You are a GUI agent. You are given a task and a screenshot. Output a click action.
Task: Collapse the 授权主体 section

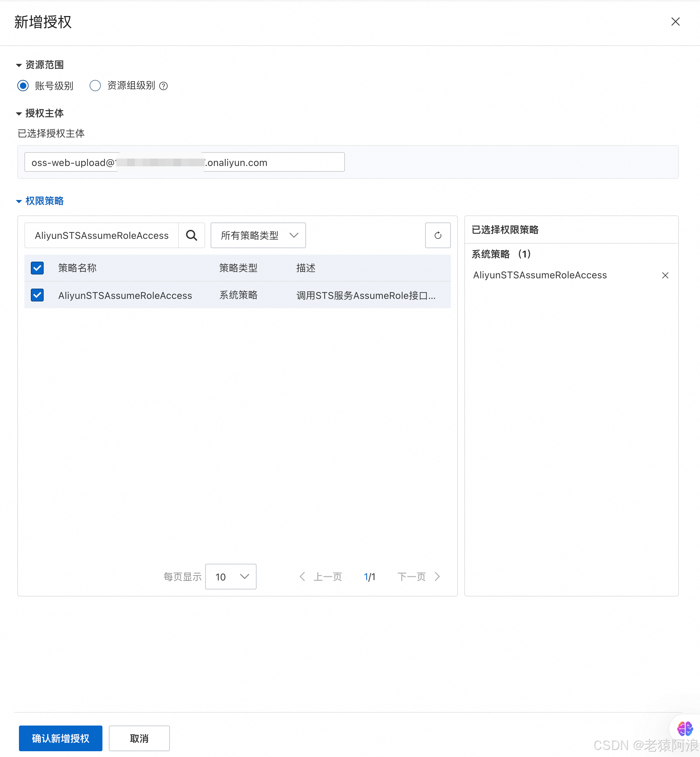19,114
